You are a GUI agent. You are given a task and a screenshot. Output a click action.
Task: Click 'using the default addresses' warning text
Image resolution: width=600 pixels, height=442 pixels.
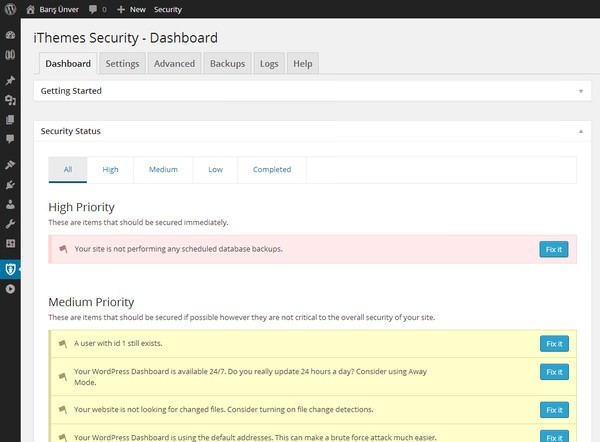pyautogui.click(x=255, y=437)
